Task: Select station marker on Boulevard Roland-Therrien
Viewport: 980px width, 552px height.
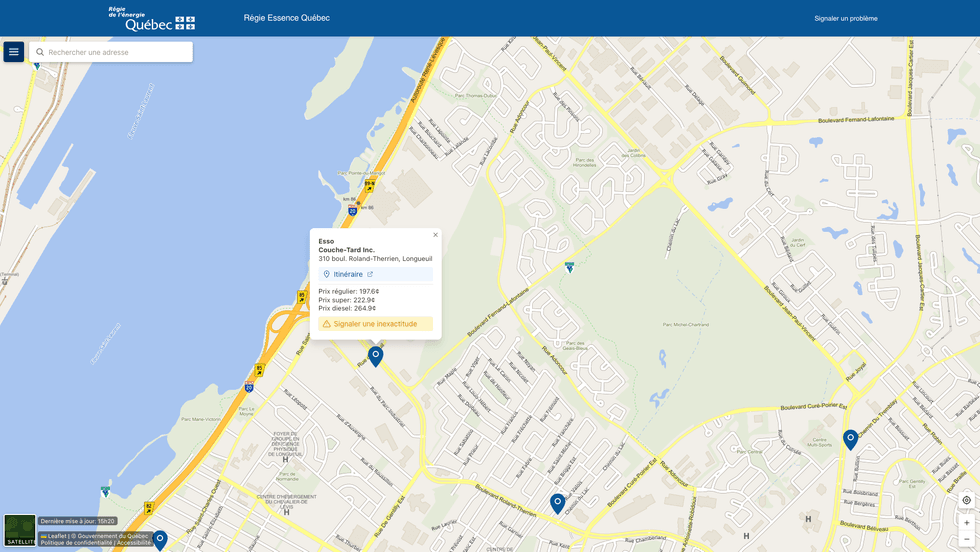Action: point(557,503)
